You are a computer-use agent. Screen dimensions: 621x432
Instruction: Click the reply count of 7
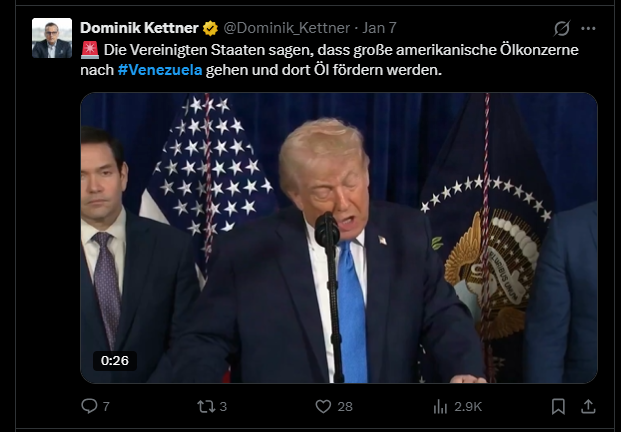pos(105,407)
